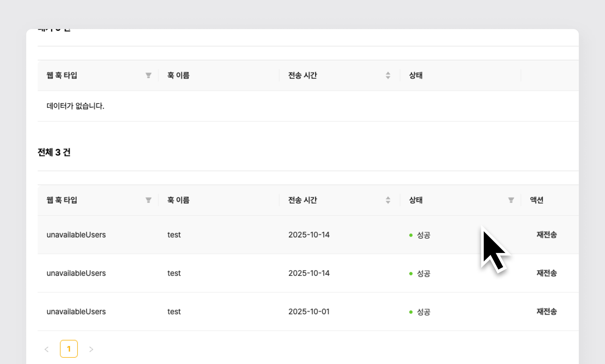The image size is (605, 364).
Task: Go to next page arrow
Action: pyautogui.click(x=91, y=349)
